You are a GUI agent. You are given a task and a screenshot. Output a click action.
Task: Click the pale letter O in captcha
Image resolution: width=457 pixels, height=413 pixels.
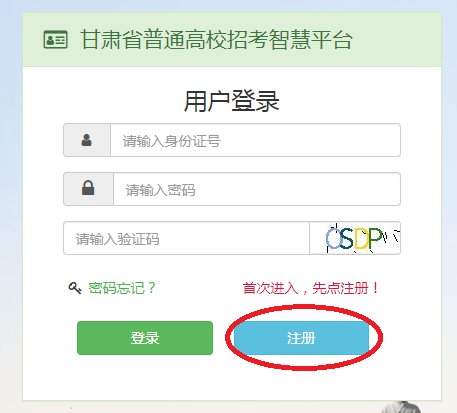pyautogui.click(x=333, y=239)
